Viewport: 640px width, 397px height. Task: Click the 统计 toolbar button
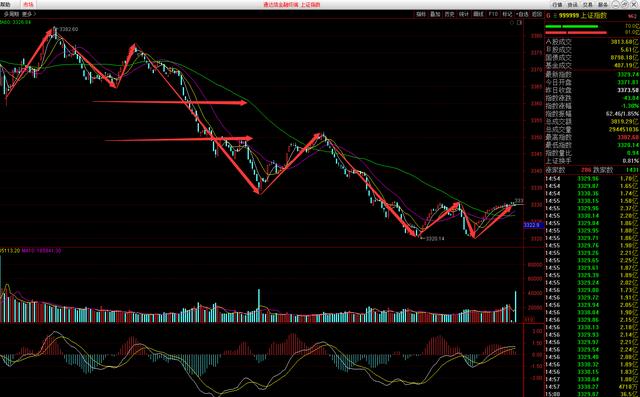(x=464, y=14)
